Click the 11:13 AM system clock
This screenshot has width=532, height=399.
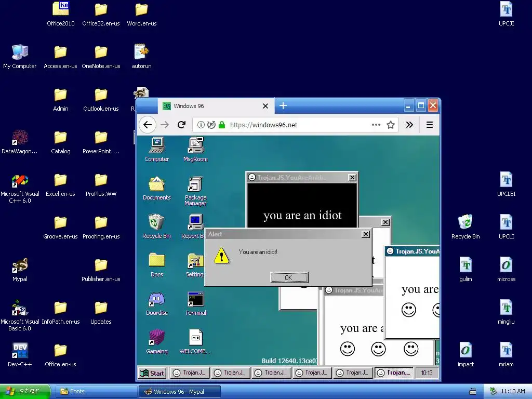pyautogui.click(x=513, y=392)
